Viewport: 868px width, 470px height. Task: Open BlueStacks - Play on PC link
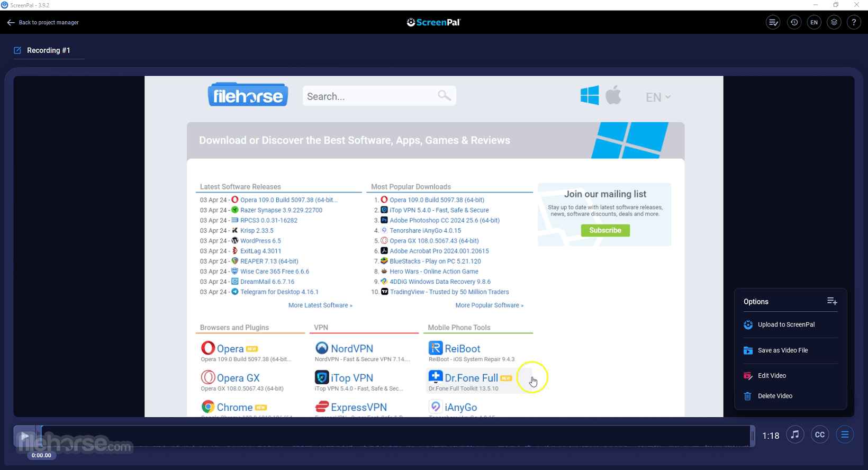(435, 261)
